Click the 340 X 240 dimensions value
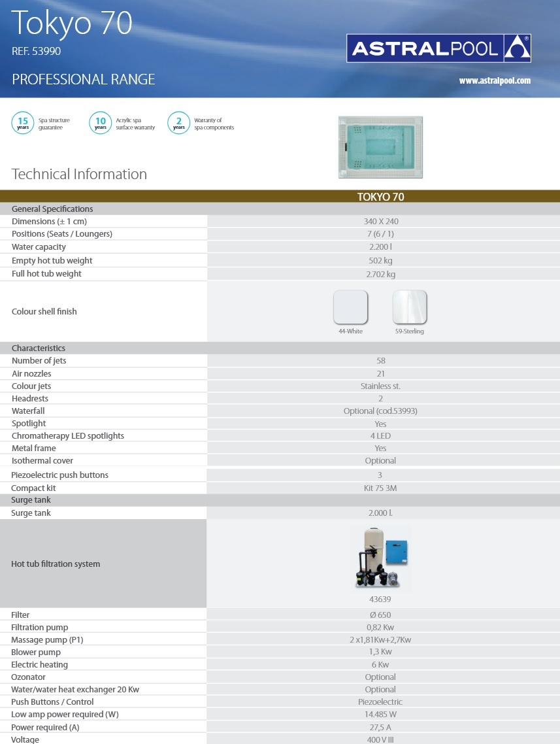The height and width of the screenshot is (744, 560). pos(380,222)
